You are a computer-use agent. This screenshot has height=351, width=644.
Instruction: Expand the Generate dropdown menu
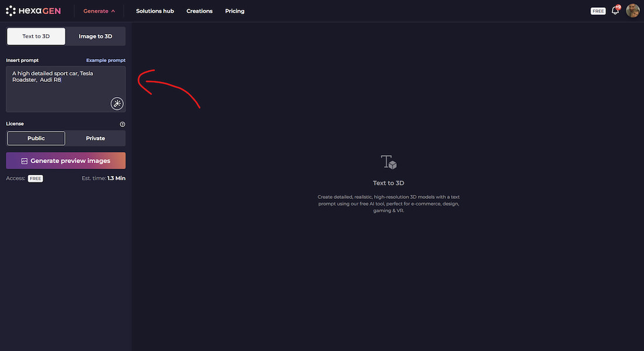coord(99,11)
